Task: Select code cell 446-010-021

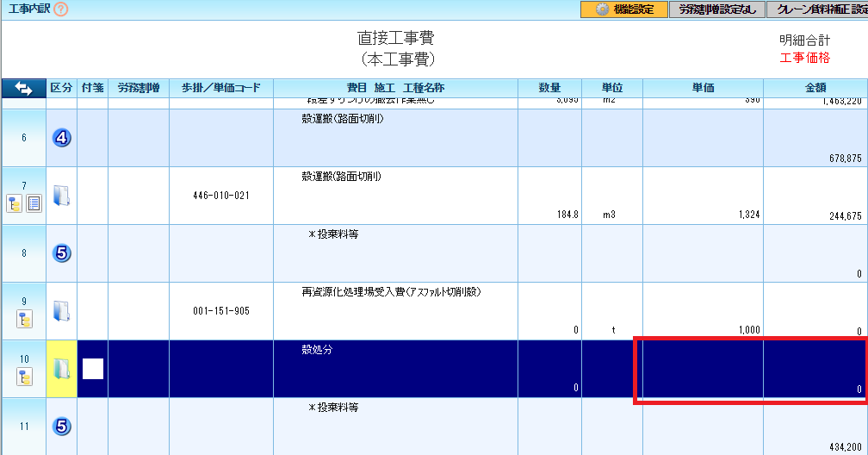Action: [x=221, y=196]
